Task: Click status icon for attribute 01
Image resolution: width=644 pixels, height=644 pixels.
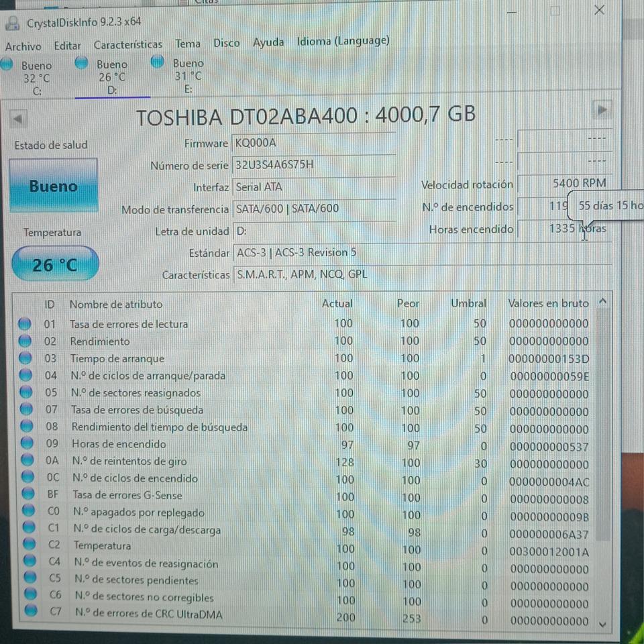Action: (25, 324)
